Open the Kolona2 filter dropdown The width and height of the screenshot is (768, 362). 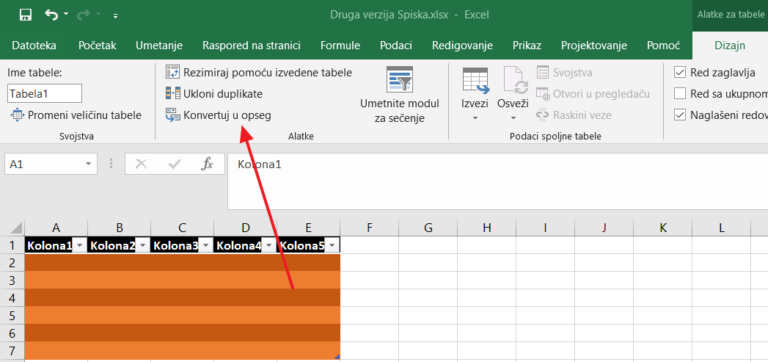142,245
